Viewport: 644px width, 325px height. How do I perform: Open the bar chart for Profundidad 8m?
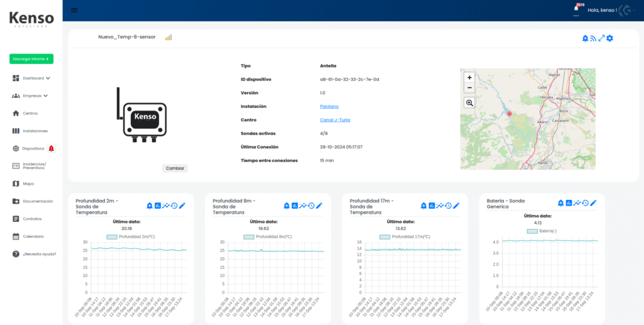click(295, 206)
